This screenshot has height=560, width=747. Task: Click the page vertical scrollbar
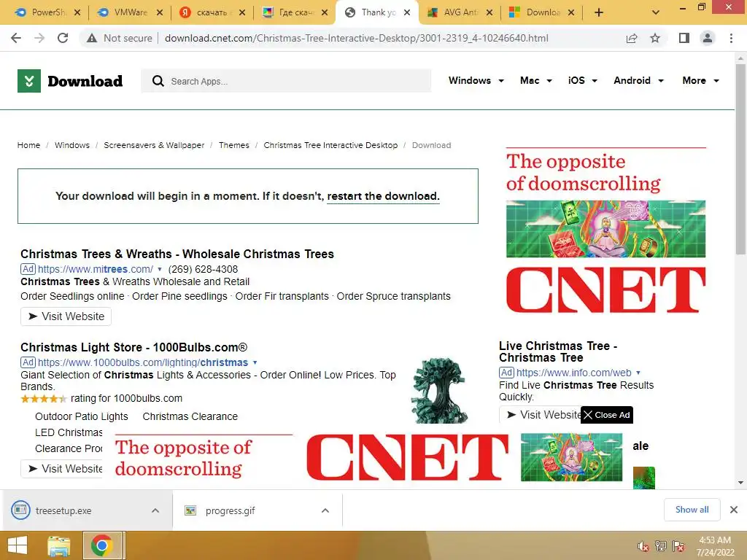tap(740, 160)
